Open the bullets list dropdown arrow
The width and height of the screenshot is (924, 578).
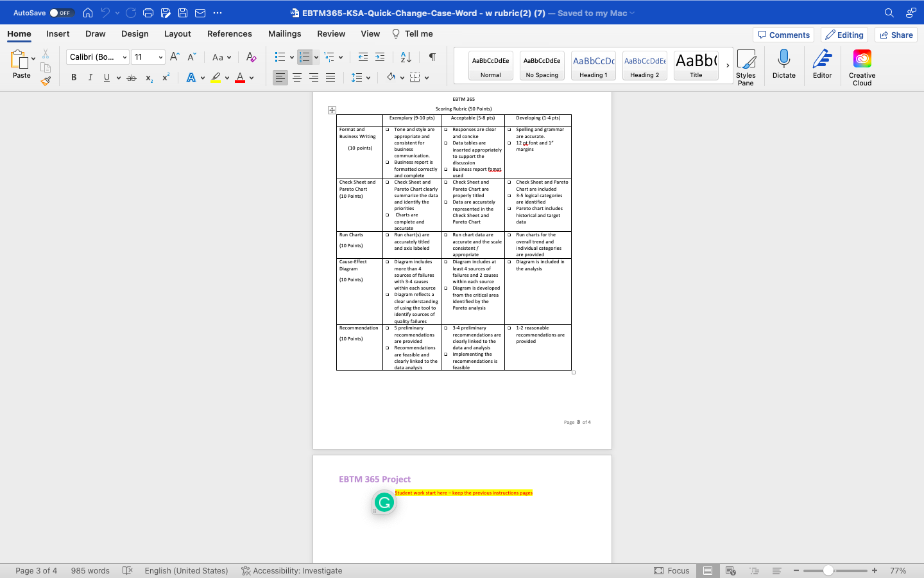(x=292, y=57)
